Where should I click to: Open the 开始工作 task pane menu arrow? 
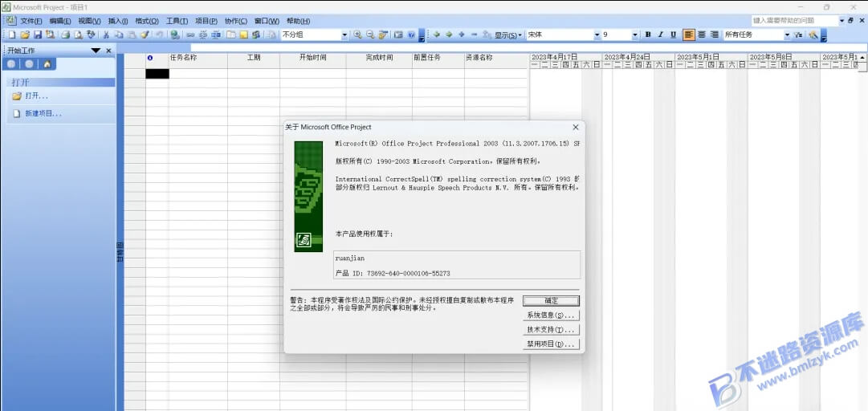[x=96, y=51]
